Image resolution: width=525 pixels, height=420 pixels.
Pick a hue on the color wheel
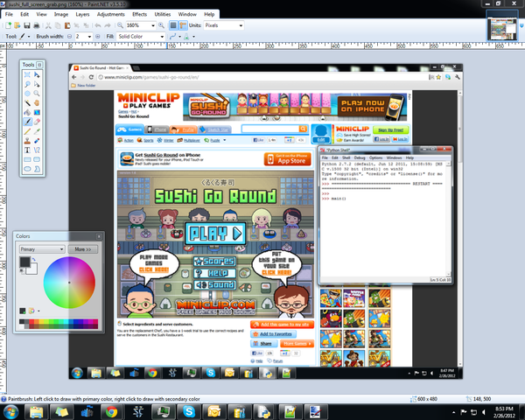pyautogui.click(x=69, y=283)
